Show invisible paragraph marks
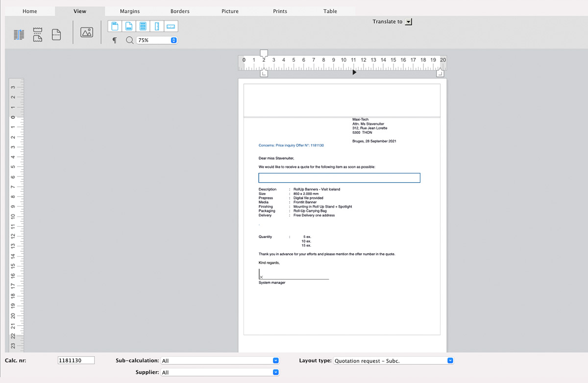Screen dimensions: 588x383 coord(115,41)
